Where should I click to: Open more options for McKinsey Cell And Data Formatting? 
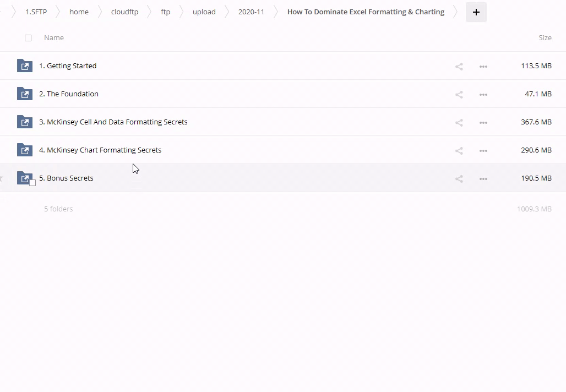click(x=483, y=123)
